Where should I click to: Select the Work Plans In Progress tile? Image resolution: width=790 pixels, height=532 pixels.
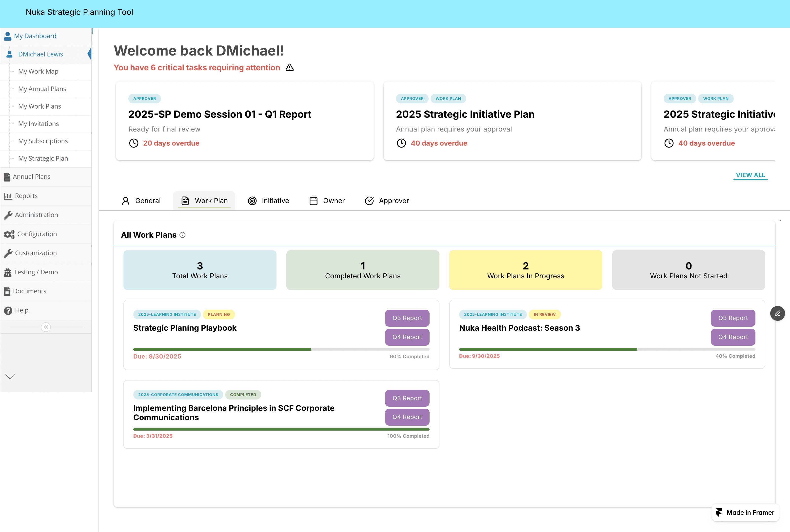(x=525, y=270)
